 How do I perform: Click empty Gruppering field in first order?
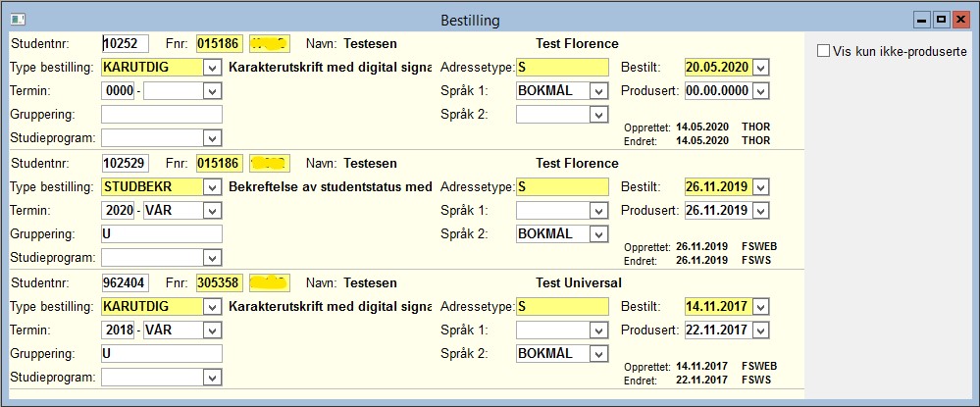pyautogui.click(x=162, y=115)
